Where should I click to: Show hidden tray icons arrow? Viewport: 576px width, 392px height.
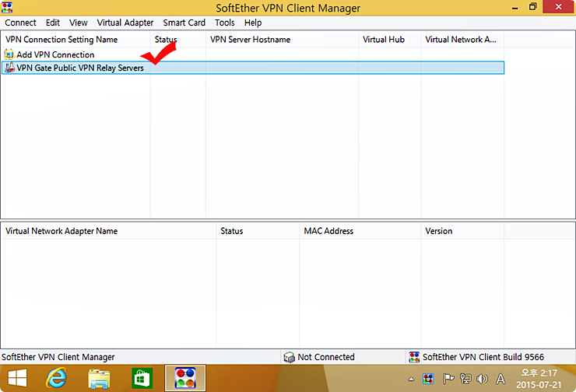point(411,379)
